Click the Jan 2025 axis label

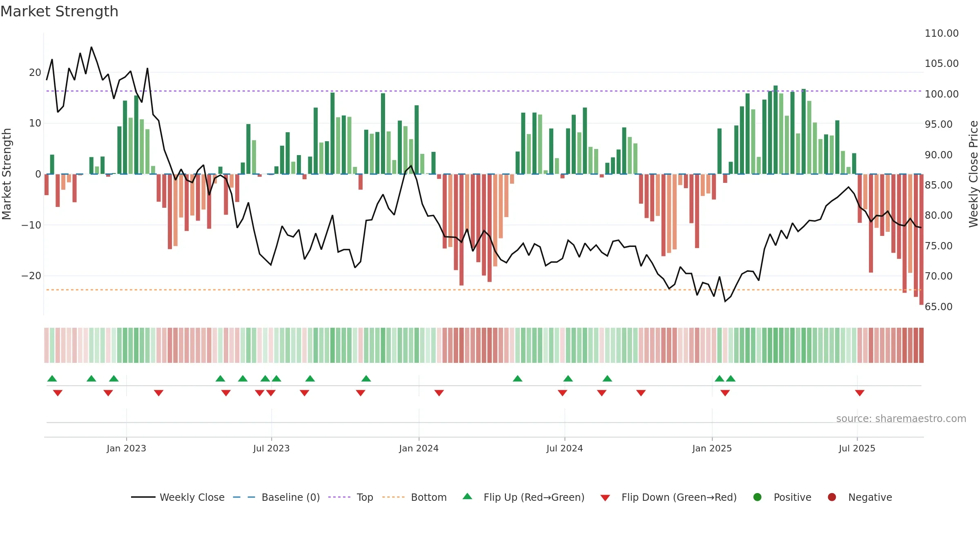coord(712,448)
